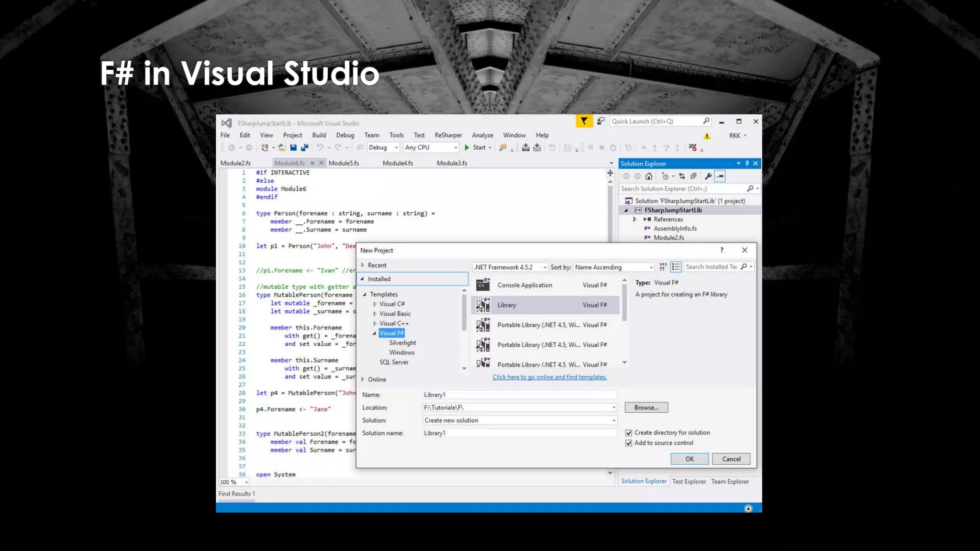
Task: Close the Module6.fs tab
Action: point(322,163)
